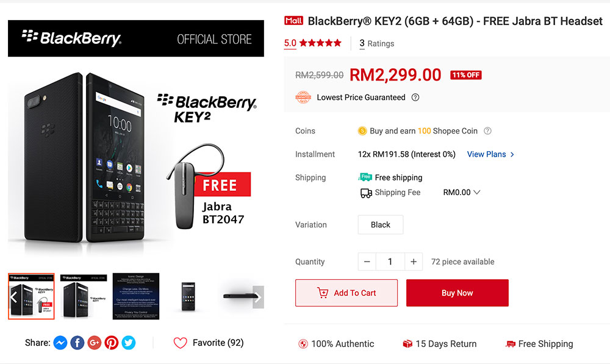Share product on Google Plus
The image size is (610, 364).
click(x=95, y=343)
